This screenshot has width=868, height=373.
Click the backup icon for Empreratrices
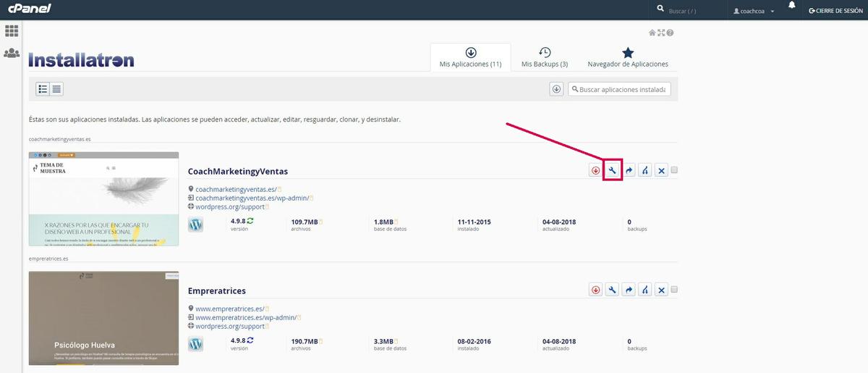pyautogui.click(x=595, y=290)
